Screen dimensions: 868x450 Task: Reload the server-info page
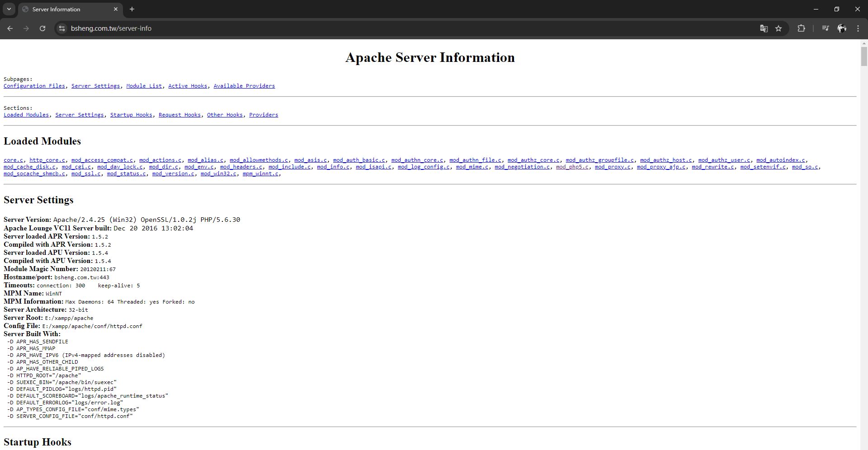42,28
